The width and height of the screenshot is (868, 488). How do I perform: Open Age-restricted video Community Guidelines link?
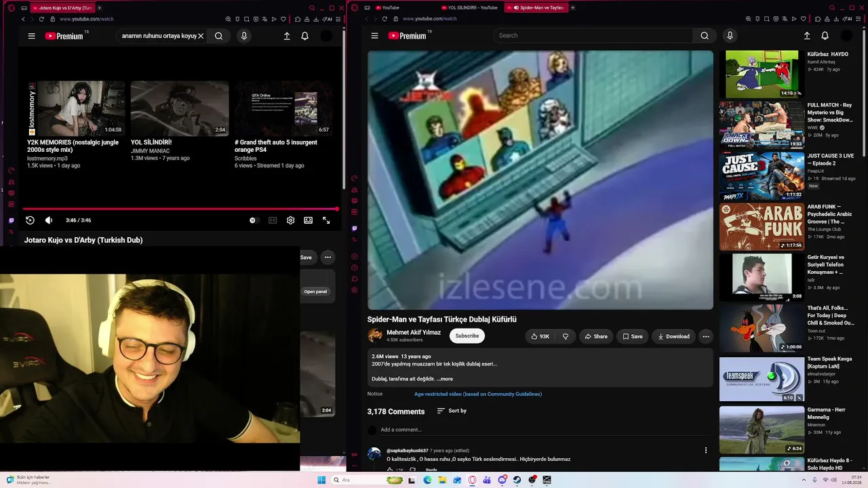478,394
